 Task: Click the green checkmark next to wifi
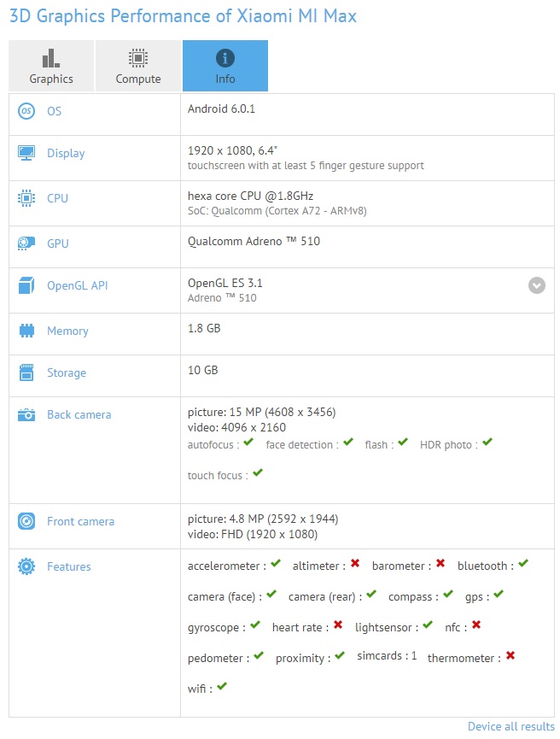[222, 686]
